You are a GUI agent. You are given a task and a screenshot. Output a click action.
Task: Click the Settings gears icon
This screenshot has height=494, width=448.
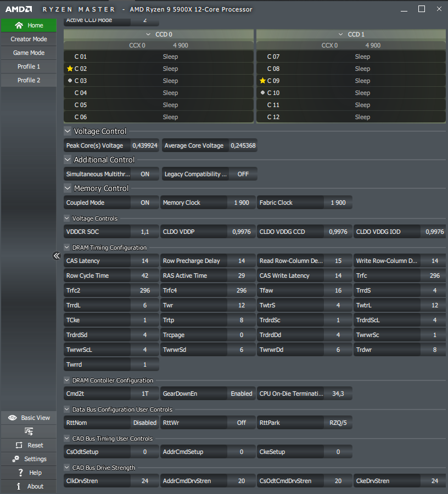pos(16,459)
